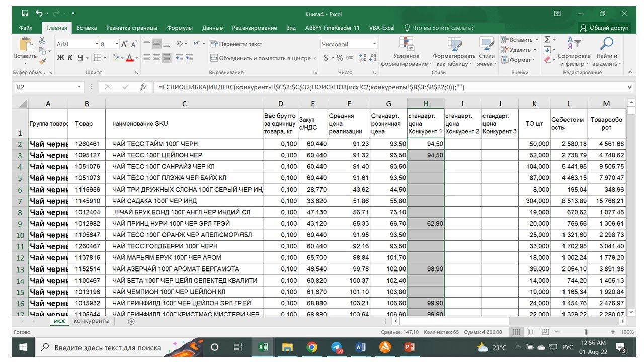Expand the formula bar
The image size is (644, 362).
(631, 87)
